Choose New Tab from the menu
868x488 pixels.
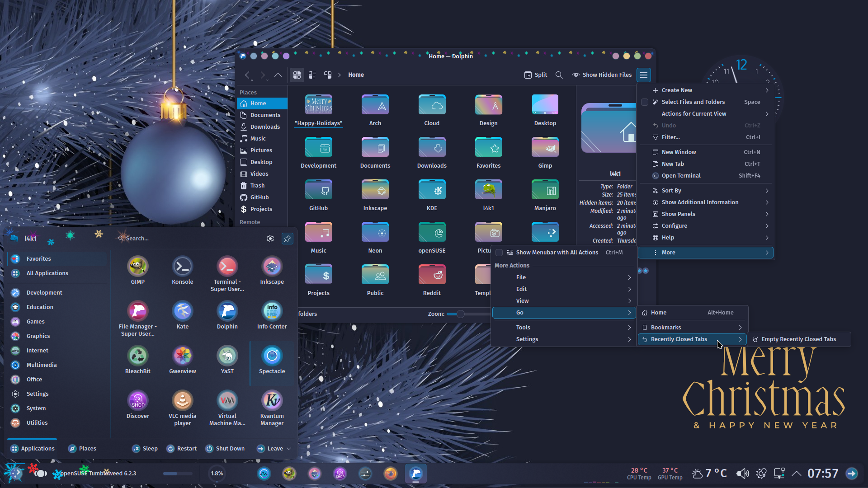click(x=706, y=164)
